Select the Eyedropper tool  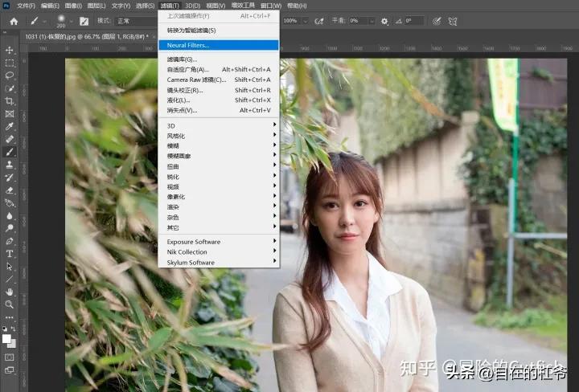click(10, 126)
